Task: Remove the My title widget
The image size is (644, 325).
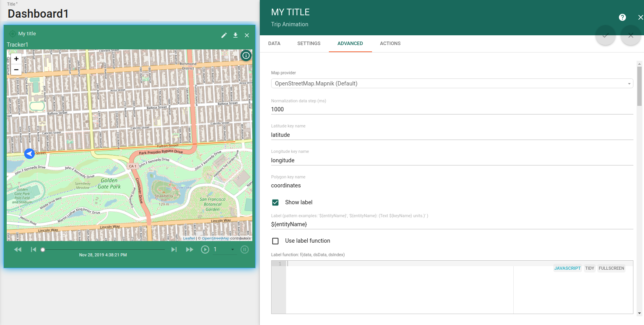Action: [x=247, y=35]
